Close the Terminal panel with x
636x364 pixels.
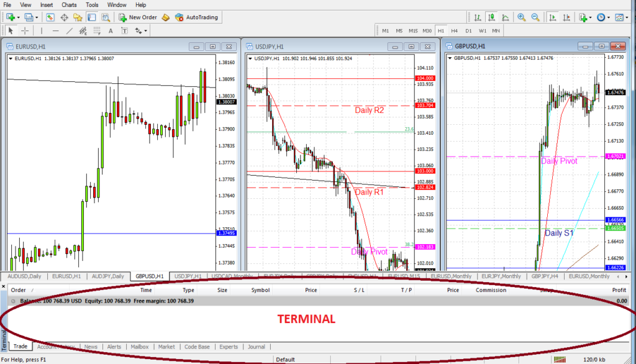coord(3,286)
